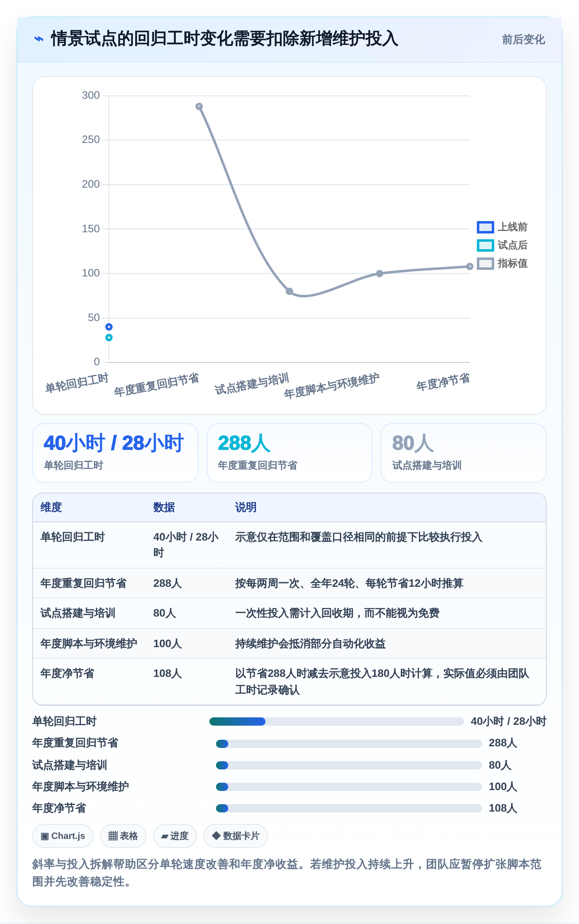579x924 pixels.
Task: Click the 年度净节省 progress bar
Action: click(x=349, y=808)
